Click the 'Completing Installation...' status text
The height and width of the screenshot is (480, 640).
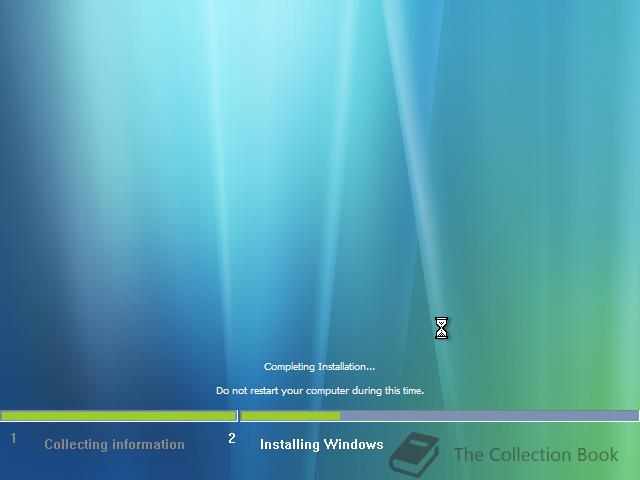[319, 367]
